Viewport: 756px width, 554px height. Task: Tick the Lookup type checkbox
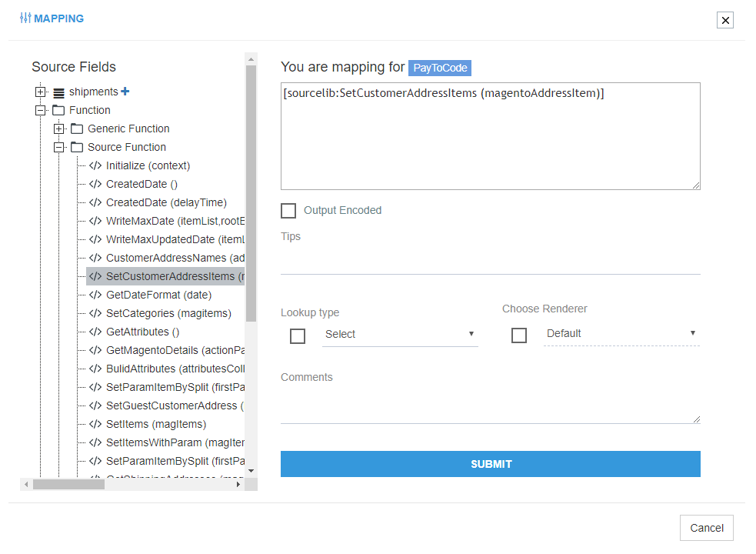point(298,335)
